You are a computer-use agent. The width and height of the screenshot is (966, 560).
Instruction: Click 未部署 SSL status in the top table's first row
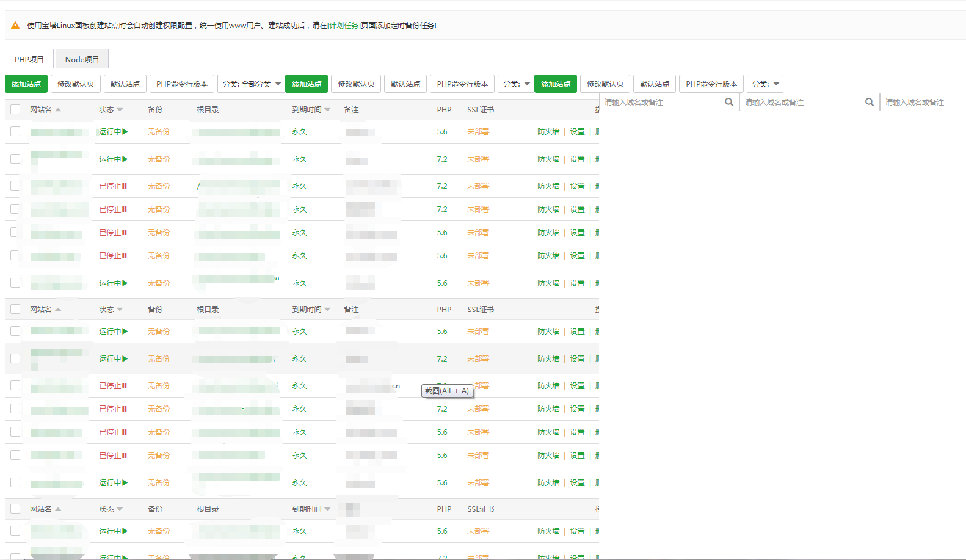pyautogui.click(x=478, y=131)
